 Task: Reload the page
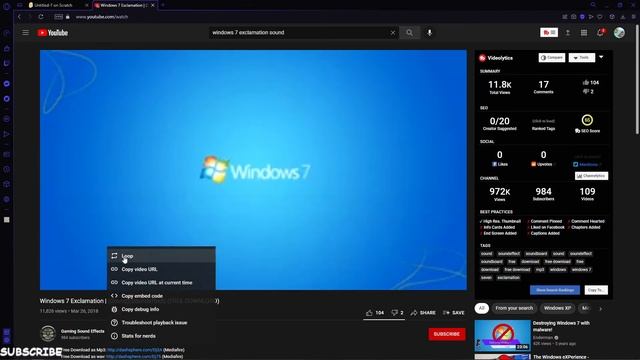[41, 17]
